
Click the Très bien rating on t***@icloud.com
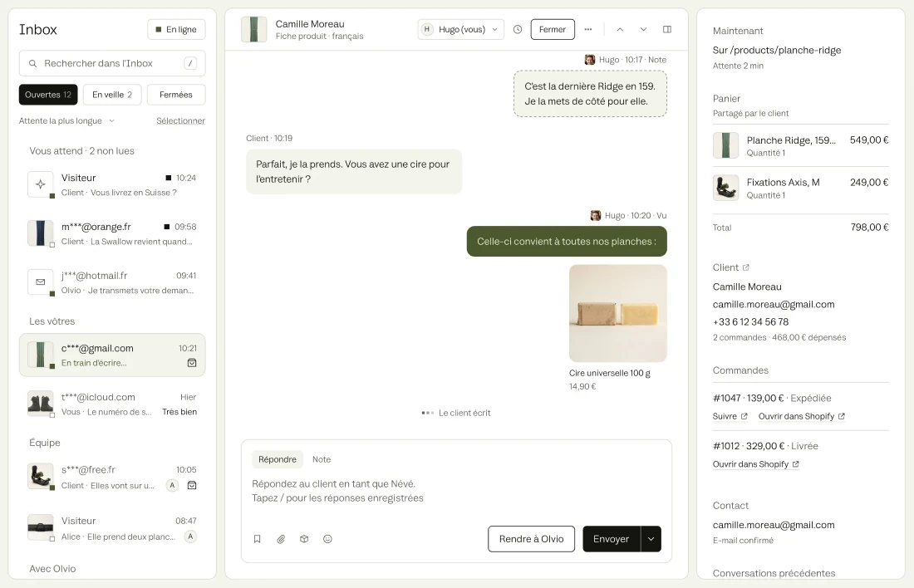[x=179, y=412]
